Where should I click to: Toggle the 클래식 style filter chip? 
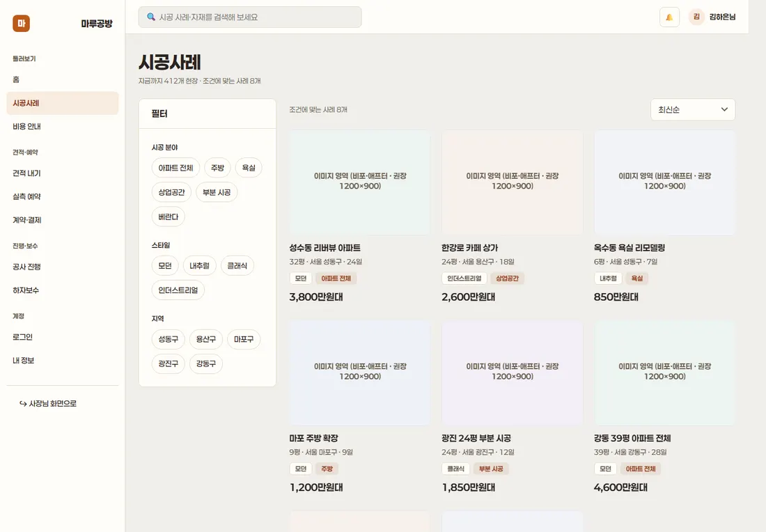[x=237, y=266]
